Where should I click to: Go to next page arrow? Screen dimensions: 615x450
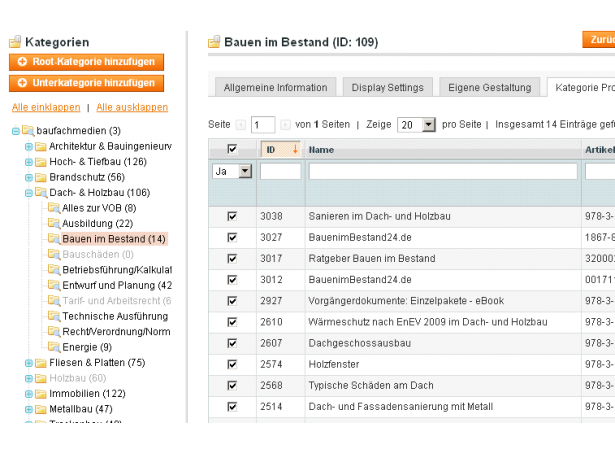(285, 125)
